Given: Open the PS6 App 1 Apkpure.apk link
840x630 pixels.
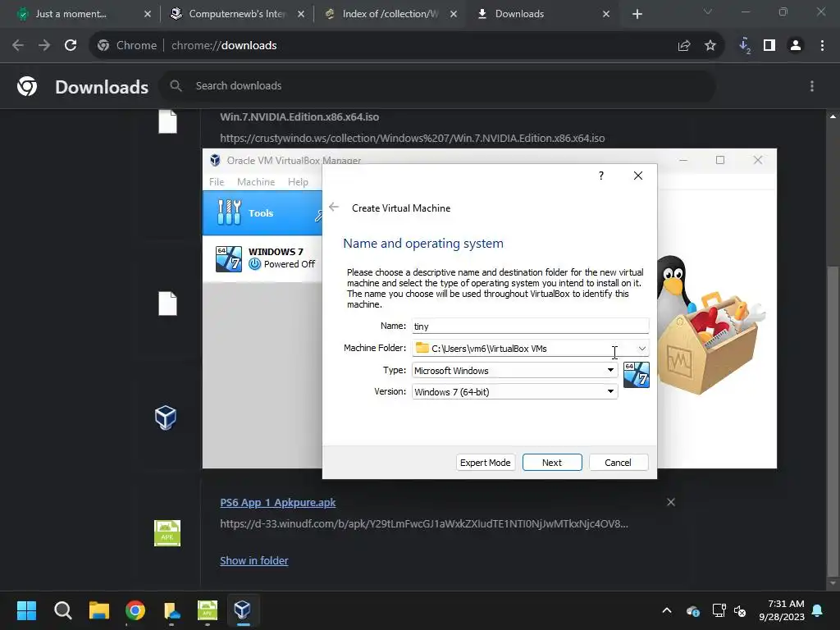Looking at the screenshot, I should point(278,503).
